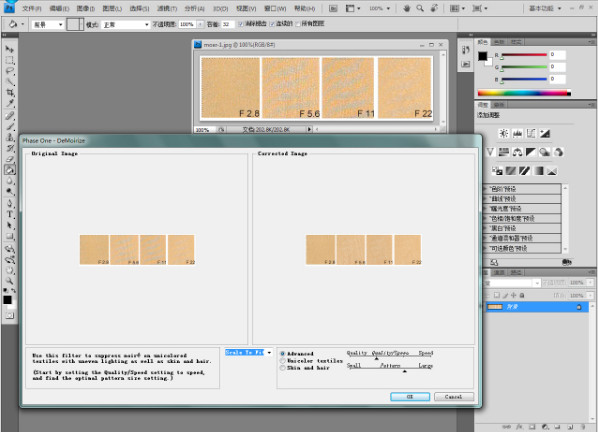
Task: Select the Lasso tool
Action: 10,71
